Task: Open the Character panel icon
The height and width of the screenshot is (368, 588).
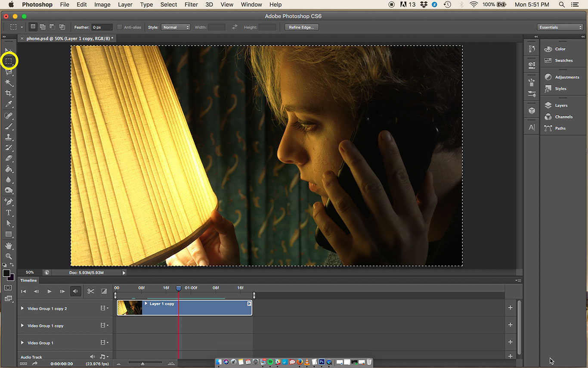Action: (532, 128)
